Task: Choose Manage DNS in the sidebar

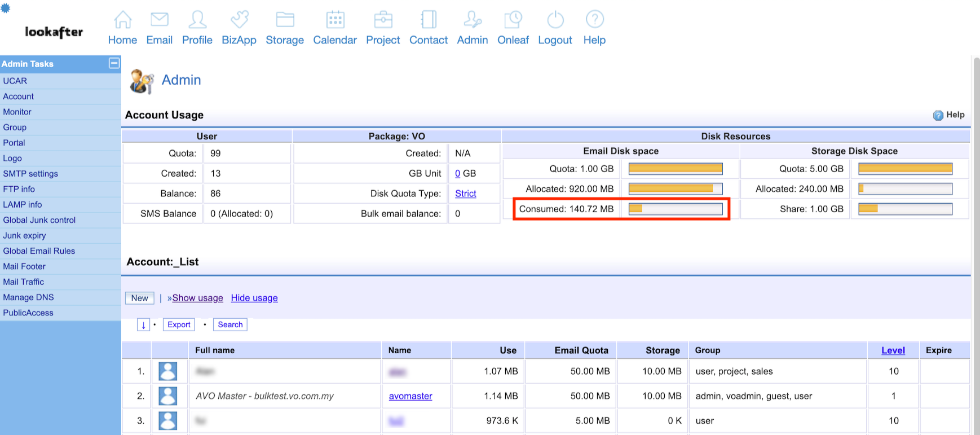Action: tap(28, 297)
